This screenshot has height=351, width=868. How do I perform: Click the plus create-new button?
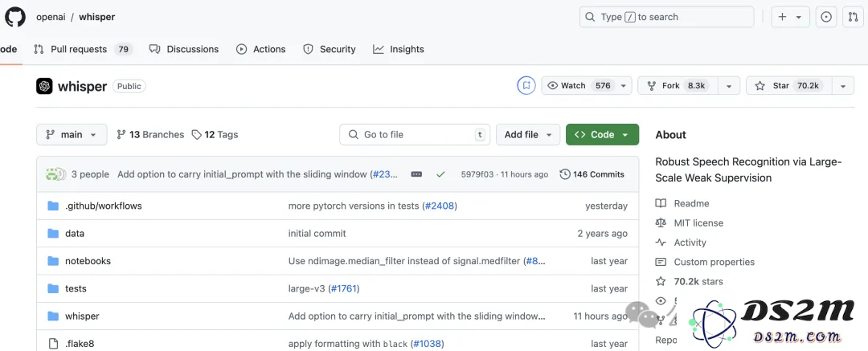point(782,17)
